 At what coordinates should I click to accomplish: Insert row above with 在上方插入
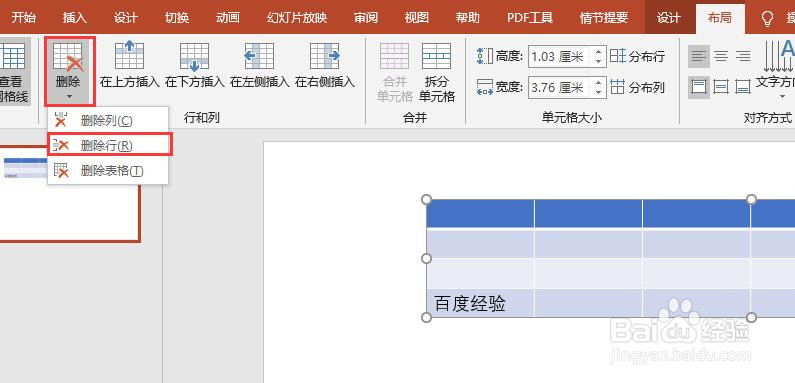pos(130,64)
